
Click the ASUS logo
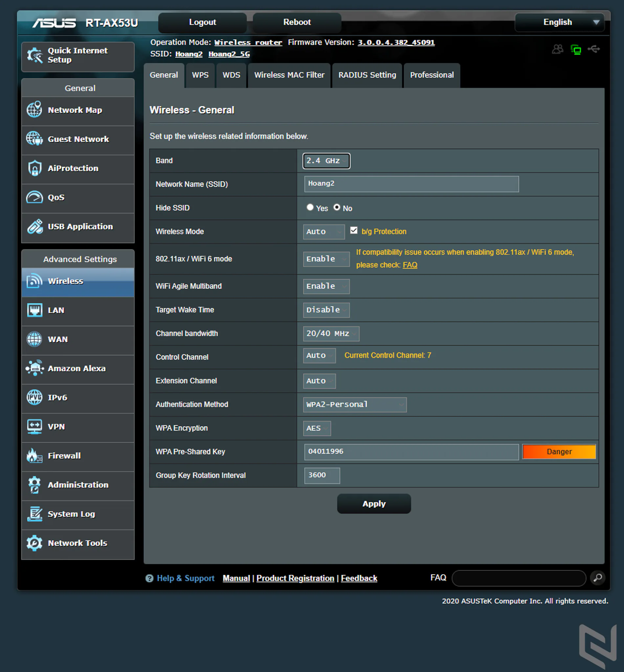54,23
